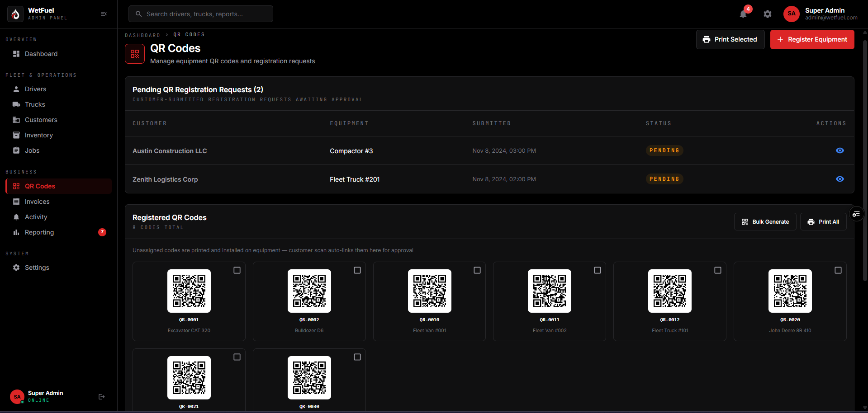Open the Drivers section
The image size is (868, 413).
(x=58, y=89)
